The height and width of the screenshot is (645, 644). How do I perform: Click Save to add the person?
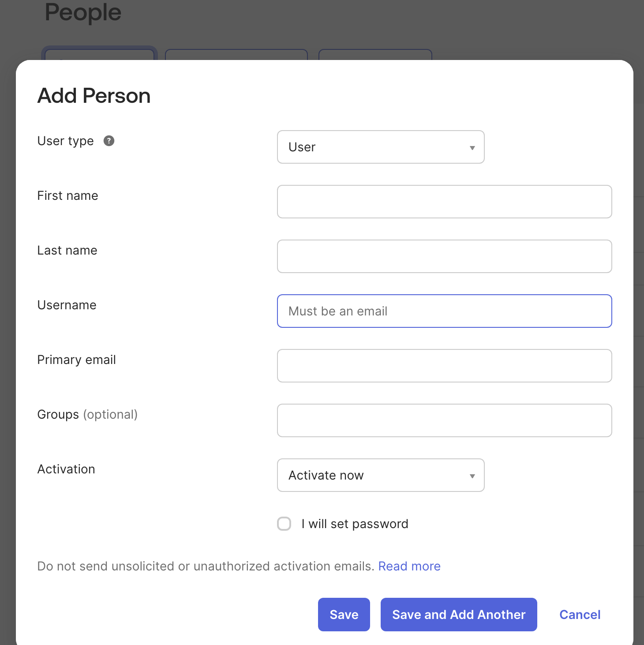point(344,615)
